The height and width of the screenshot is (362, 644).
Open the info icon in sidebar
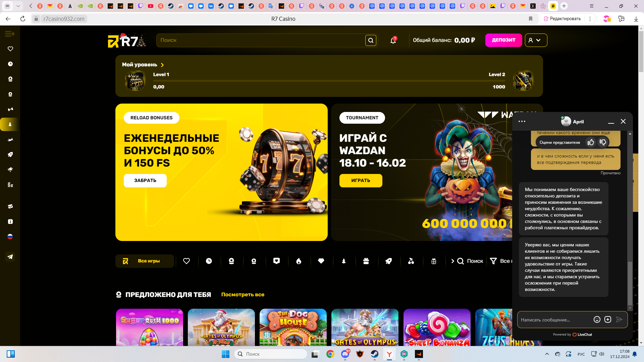pyautogui.click(x=10, y=222)
